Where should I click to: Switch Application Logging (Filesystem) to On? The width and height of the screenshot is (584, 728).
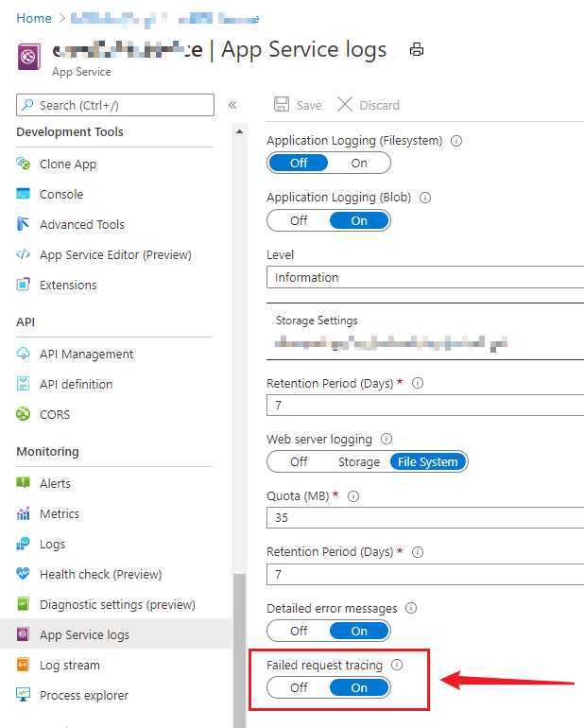point(359,163)
